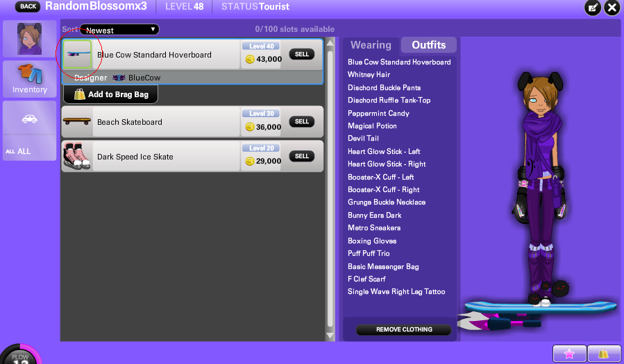Viewport: 624px width, 364px height.
Task: Click the Dark Speed Ice Skate item name
Action: 135,157
